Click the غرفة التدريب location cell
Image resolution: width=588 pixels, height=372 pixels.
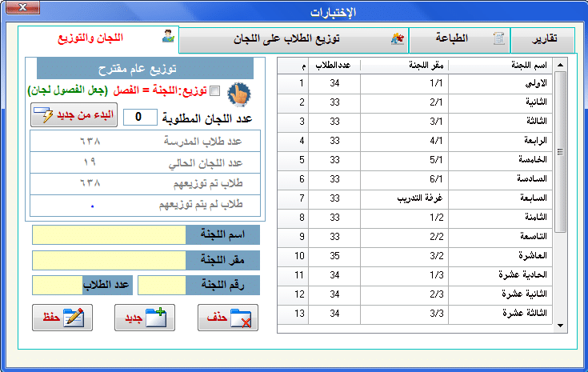(x=404, y=198)
